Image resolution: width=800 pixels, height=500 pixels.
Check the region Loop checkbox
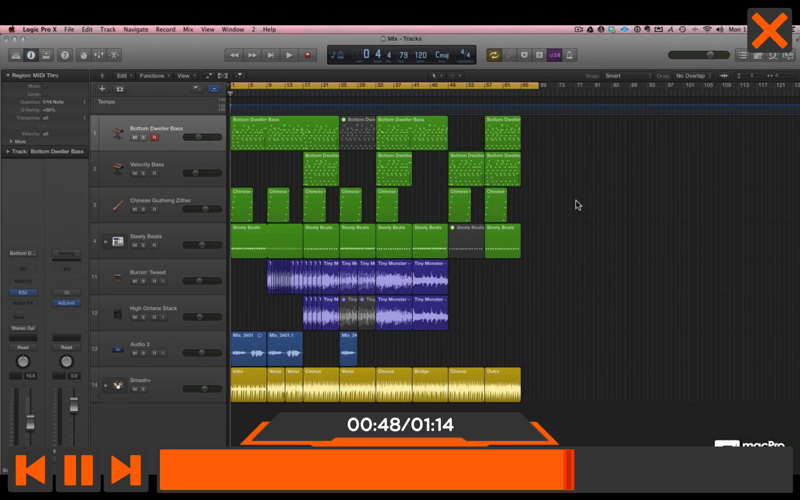[x=45, y=94]
